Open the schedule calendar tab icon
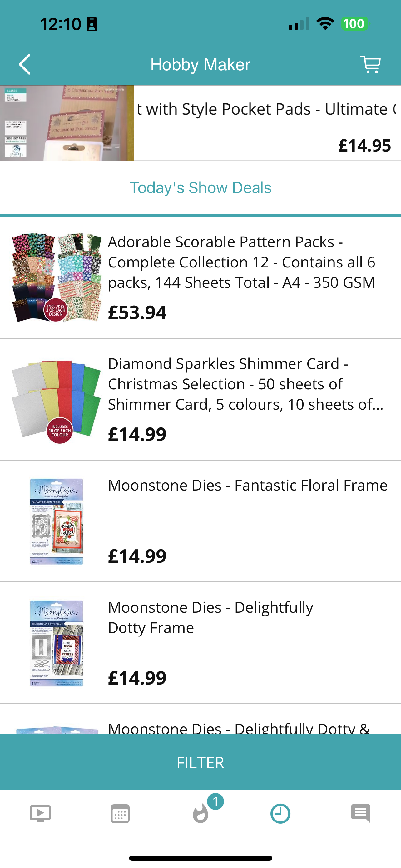The width and height of the screenshot is (401, 868). pos(120,813)
